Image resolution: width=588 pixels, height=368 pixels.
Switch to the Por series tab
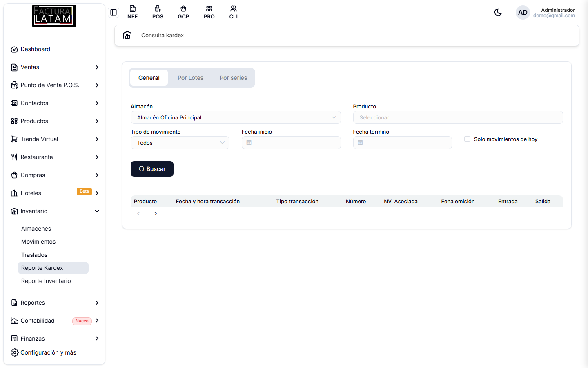[x=234, y=78]
